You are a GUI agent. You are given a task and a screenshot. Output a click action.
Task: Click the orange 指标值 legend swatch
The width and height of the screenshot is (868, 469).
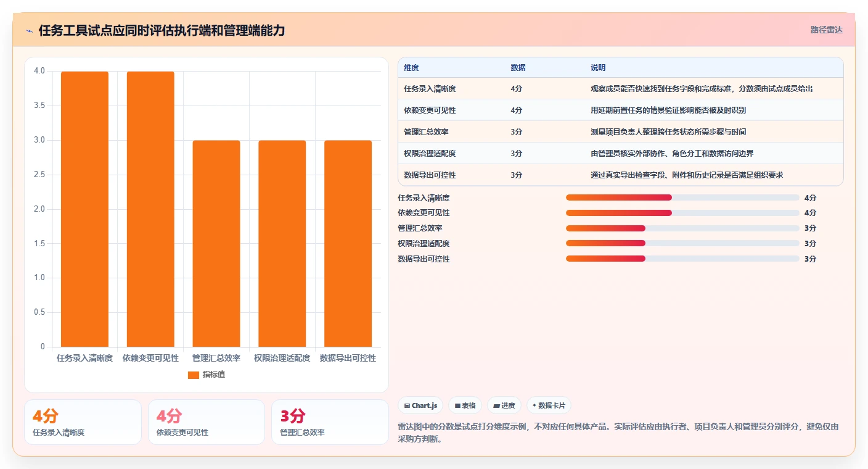click(194, 375)
